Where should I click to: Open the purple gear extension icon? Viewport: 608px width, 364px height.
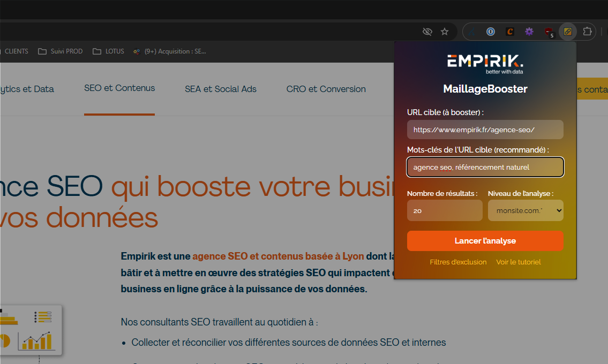pyautogui.click(x=529, y=32)
